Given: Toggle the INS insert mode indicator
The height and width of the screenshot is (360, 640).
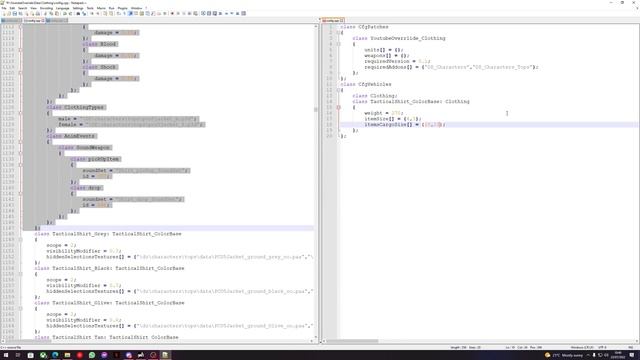Looking at the screenshot, I should pyautogui.click(x=631, y=347).
